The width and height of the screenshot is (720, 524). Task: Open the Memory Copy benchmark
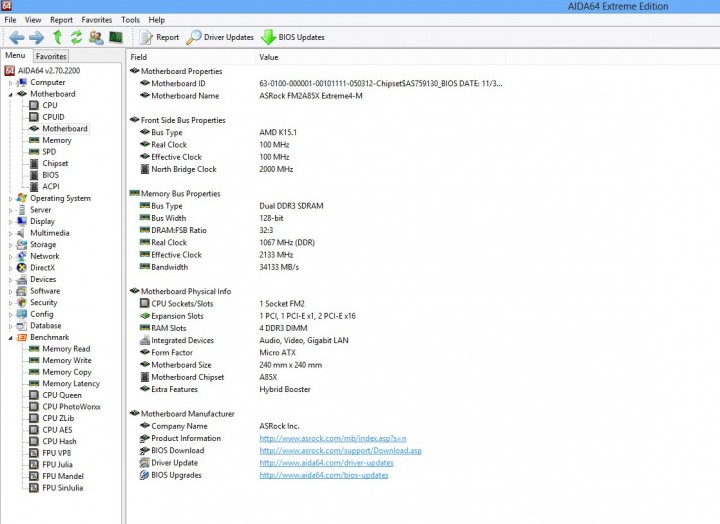pos(67,372)
